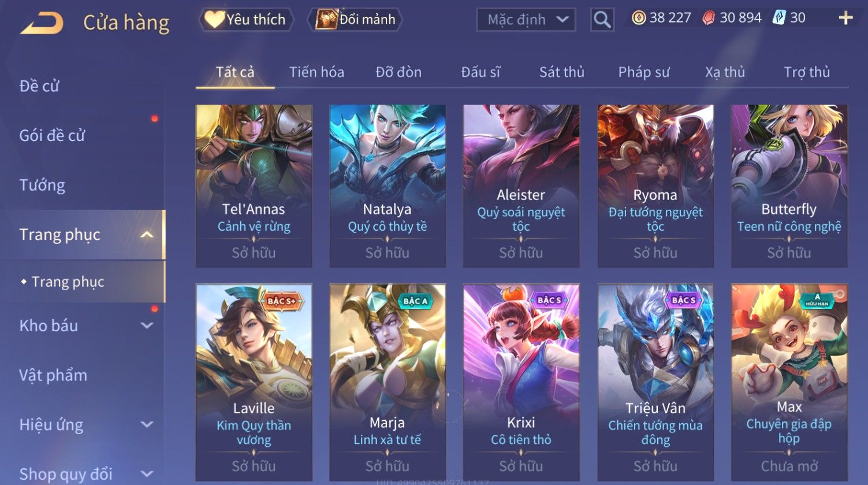The height and width of the screenshot is (485, 868).
Task: Click the heart icon on Yêu thích
Action: [x=214, y=20]
